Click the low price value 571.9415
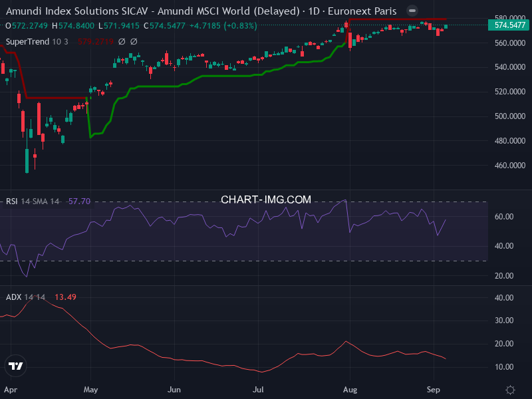The image size is (532, 399). (x=122, y=26)
